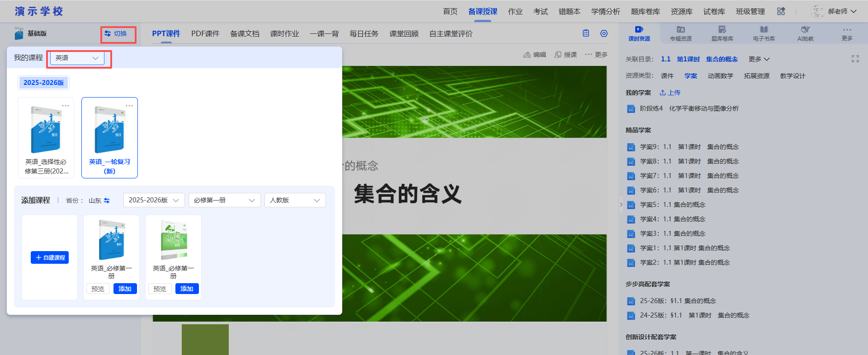Click the teacher avatar icon
The width and height of the screenshot is (868, 355).
(x=818, y=11)
